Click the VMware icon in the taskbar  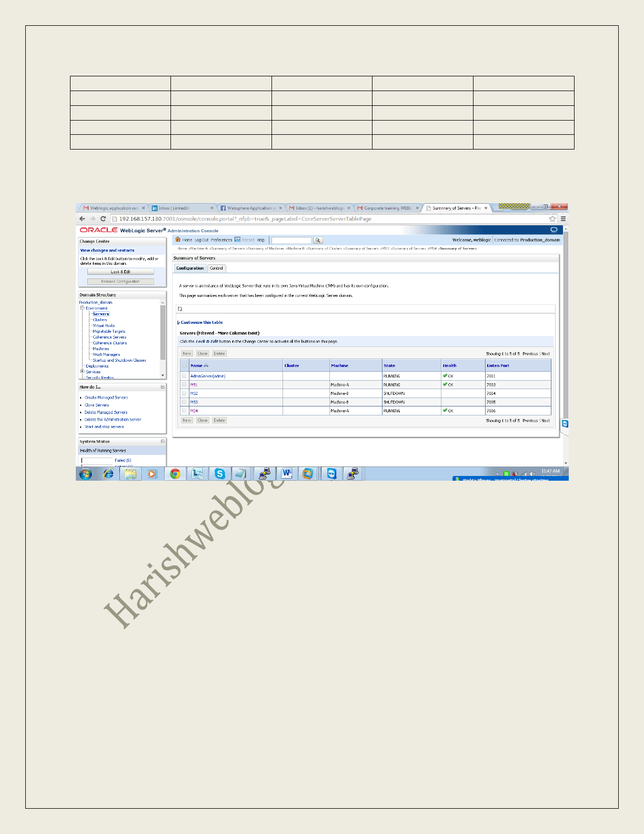tap(308, 474)
